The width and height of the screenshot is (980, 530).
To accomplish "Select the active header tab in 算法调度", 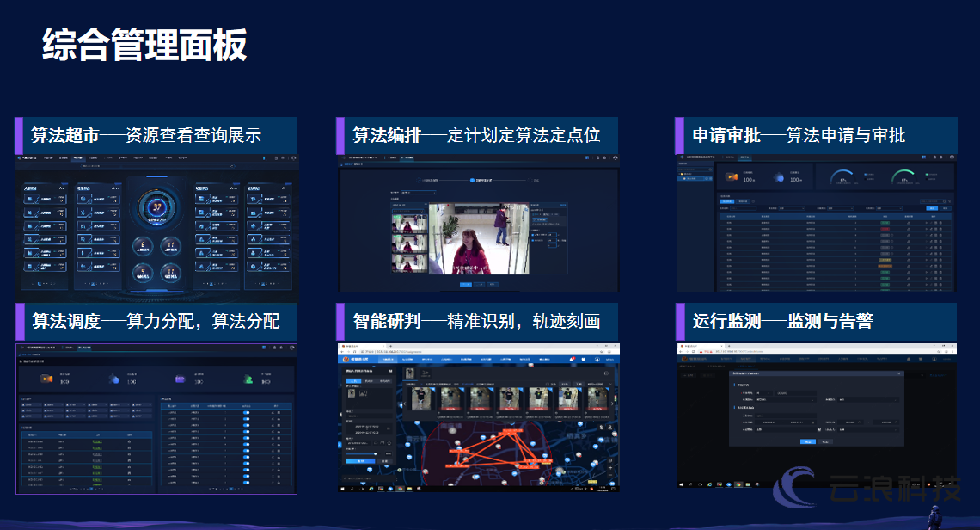I will [84, 348].
